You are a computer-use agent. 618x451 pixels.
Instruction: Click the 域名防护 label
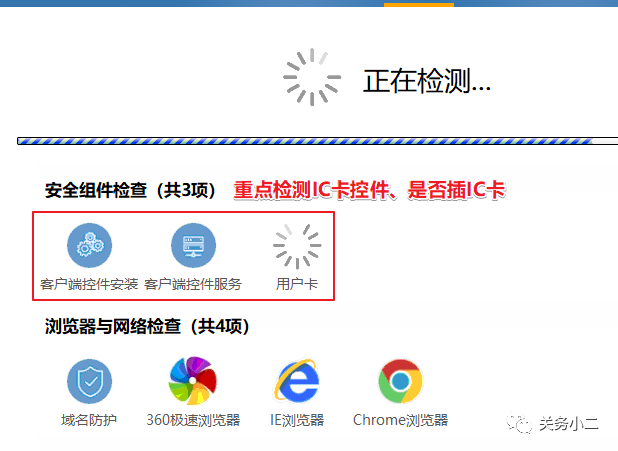point(89,420)
